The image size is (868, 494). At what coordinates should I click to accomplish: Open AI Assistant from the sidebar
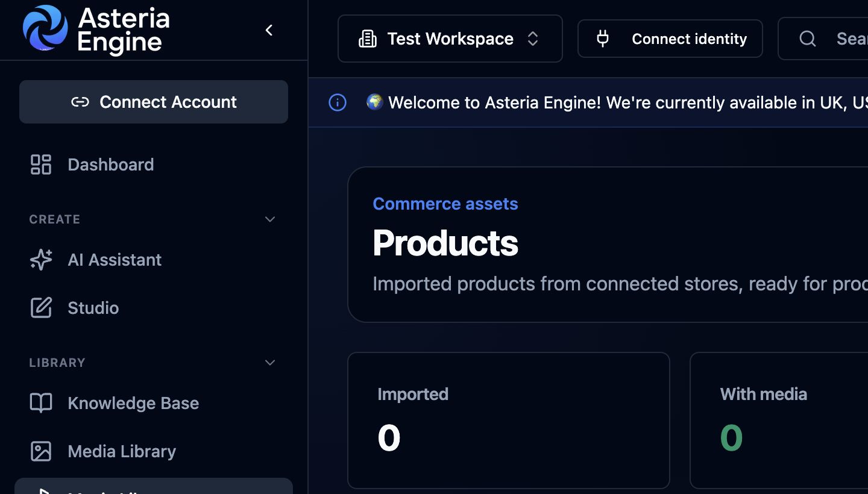coord(154,260)
